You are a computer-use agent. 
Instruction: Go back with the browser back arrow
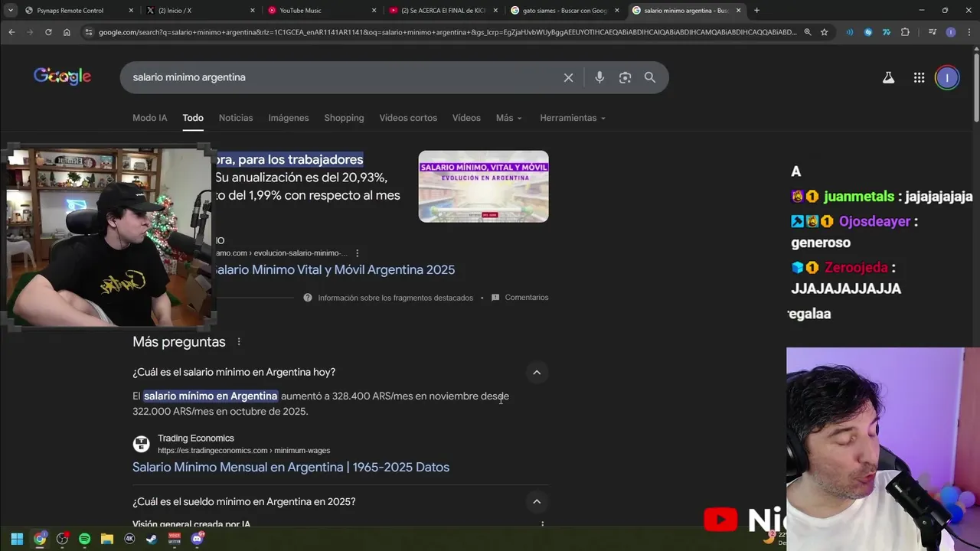[x=11, y=32]
